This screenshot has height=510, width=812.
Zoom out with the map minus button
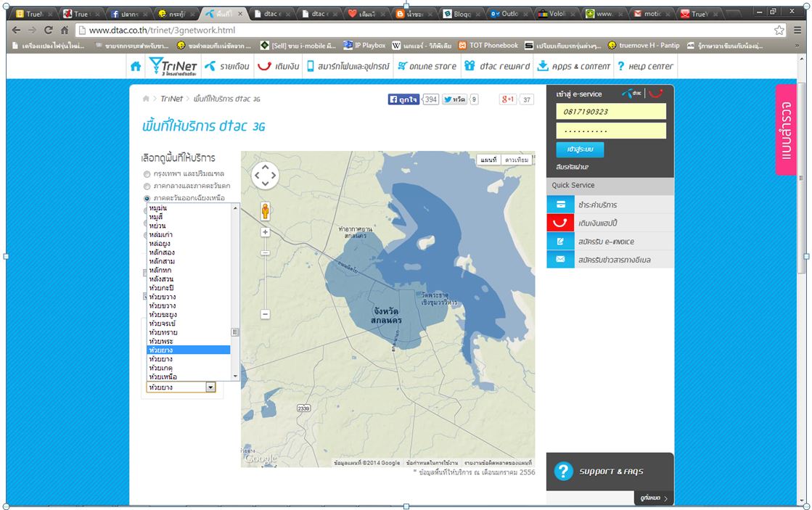tap(266, 314)
